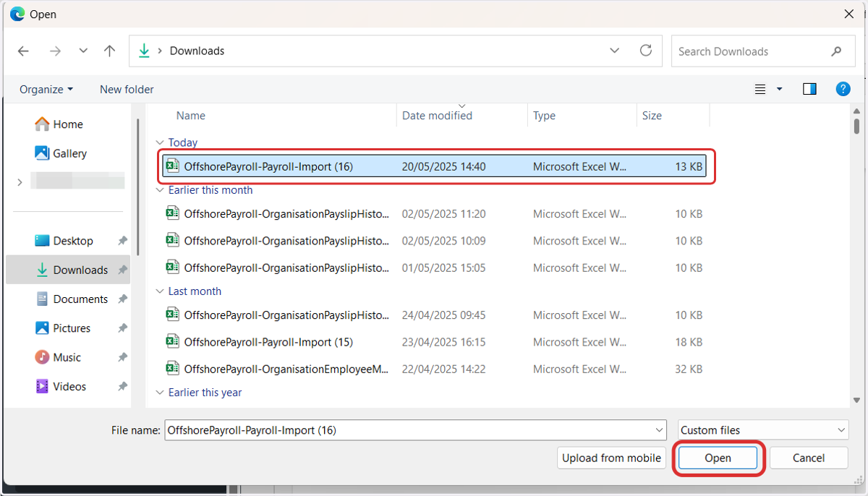The height and width of the screenshot is (496, 868).
Task: Click the pin icon next to Documents
Action: pos(122,299)
